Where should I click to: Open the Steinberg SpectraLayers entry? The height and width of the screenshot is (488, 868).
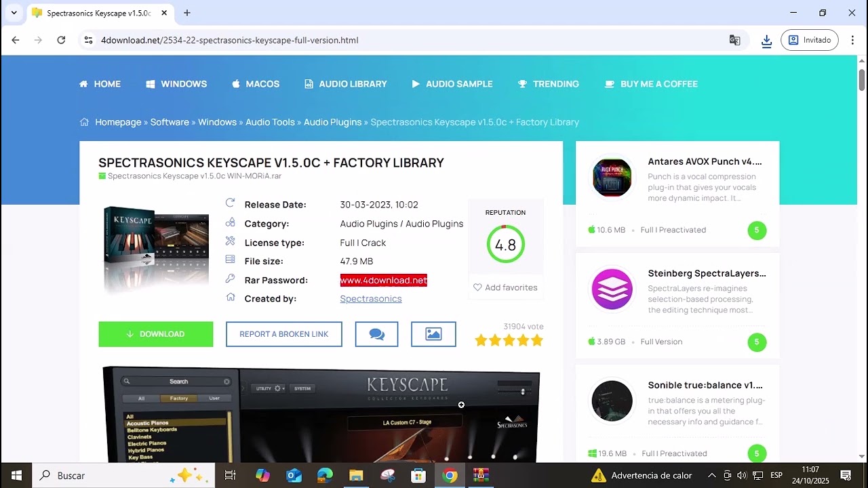pyautogui.click(x=707, y=273)
